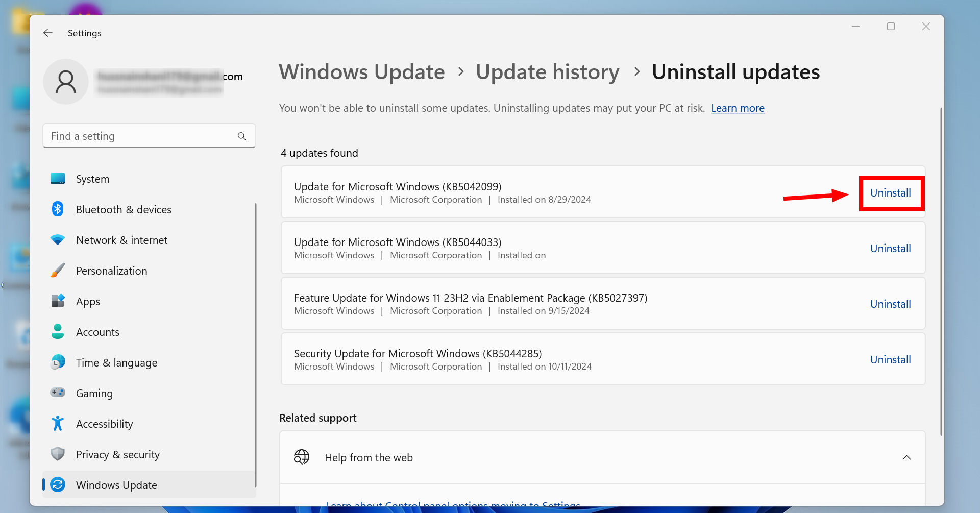Open Gaming settings via the Xbox icon

click(58, 393)
